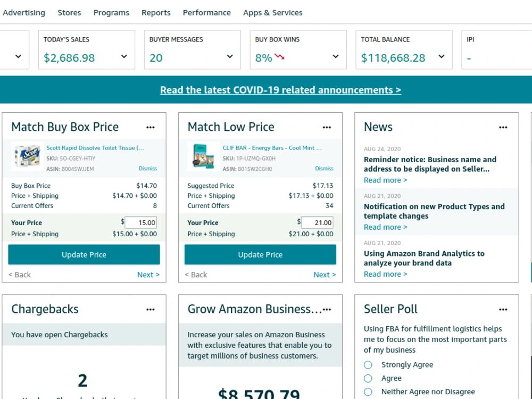Edit Your Price field showing 21.00

coord(317,222)
